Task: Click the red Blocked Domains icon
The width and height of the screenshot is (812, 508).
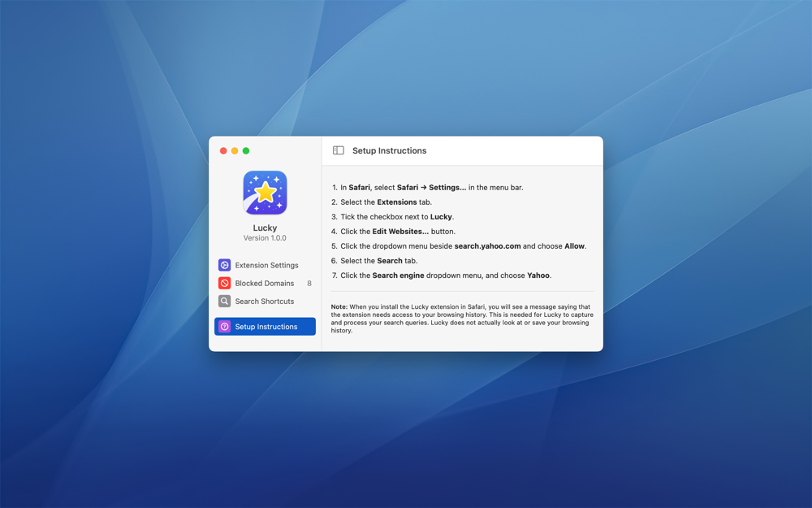Action: 224,283
